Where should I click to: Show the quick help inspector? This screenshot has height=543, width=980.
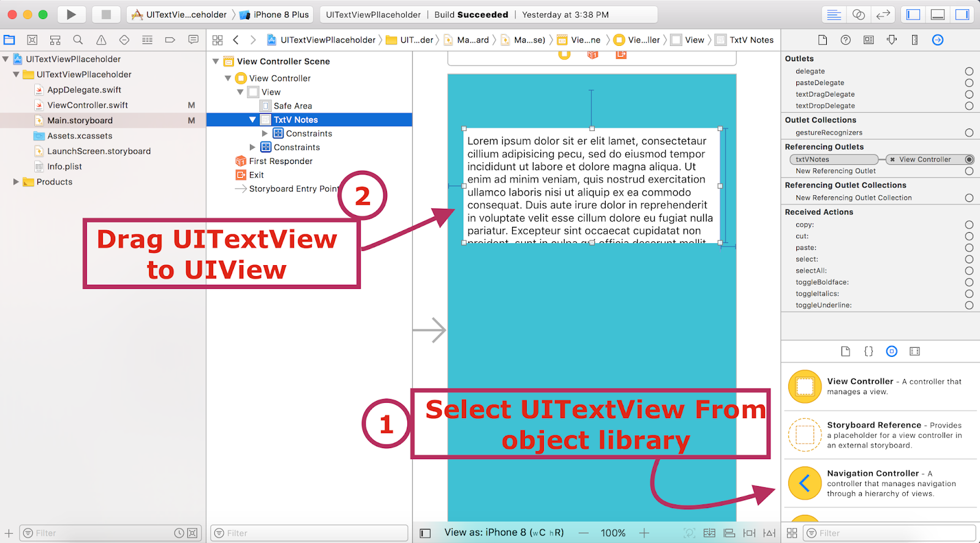[x=846, y=40]
